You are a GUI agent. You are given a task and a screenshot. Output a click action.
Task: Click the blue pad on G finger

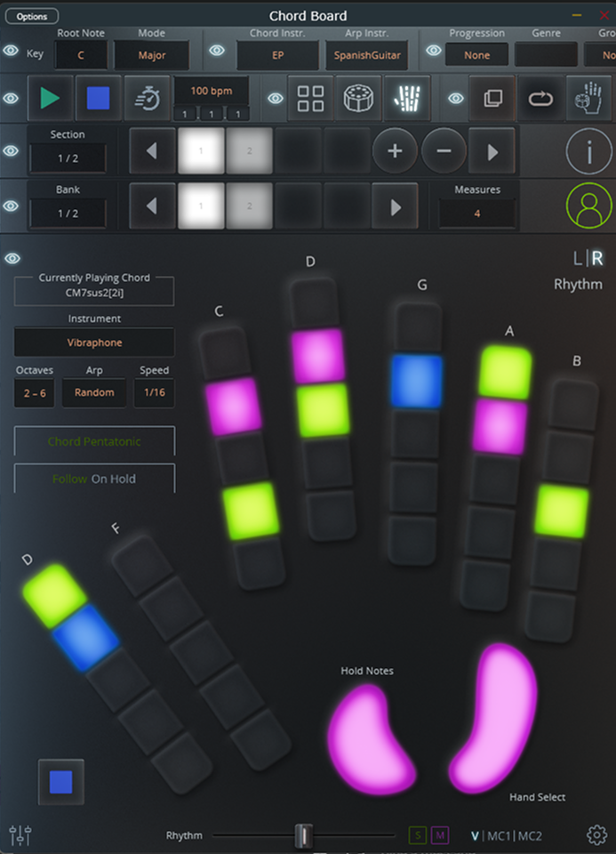(417, 381)
